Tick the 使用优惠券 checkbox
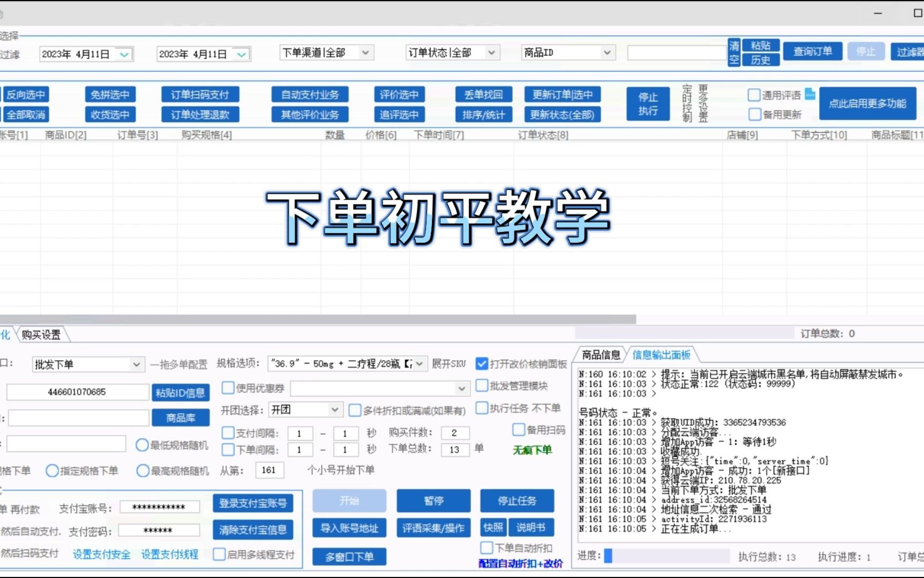 228,387
